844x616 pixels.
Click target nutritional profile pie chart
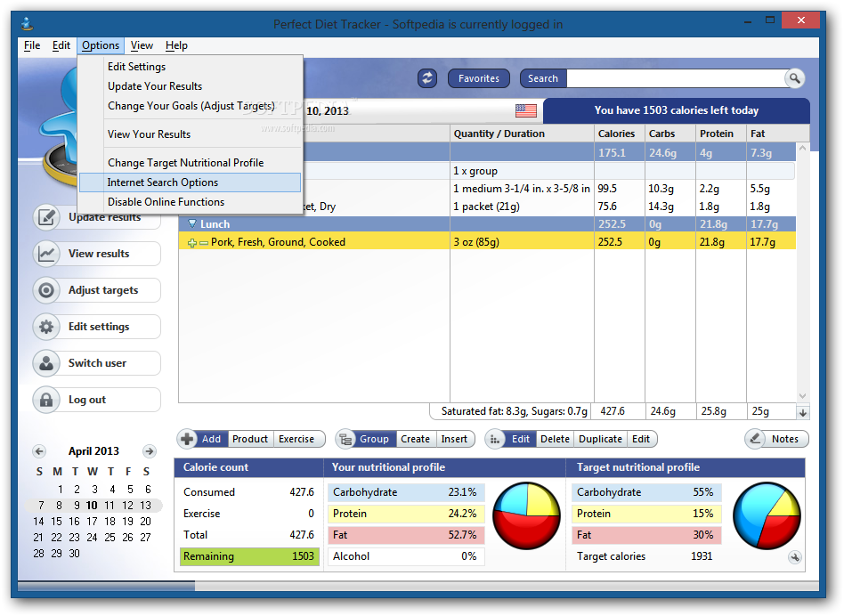coord(767,515)
